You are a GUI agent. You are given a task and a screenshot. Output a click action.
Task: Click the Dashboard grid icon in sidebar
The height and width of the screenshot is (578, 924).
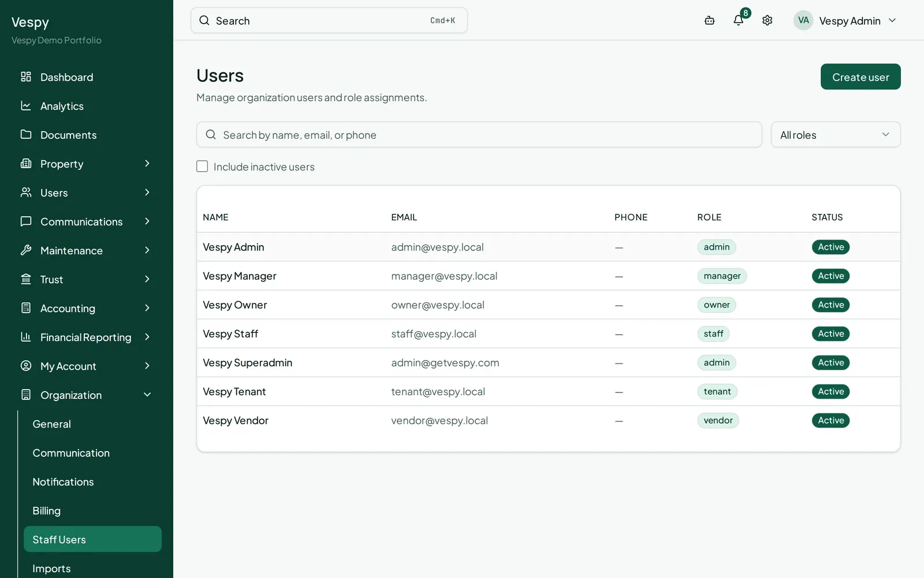[26, 77]
